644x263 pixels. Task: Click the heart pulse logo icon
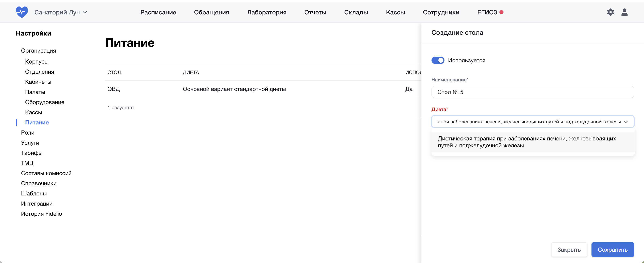pyautogui.click(x=22, y=12)
